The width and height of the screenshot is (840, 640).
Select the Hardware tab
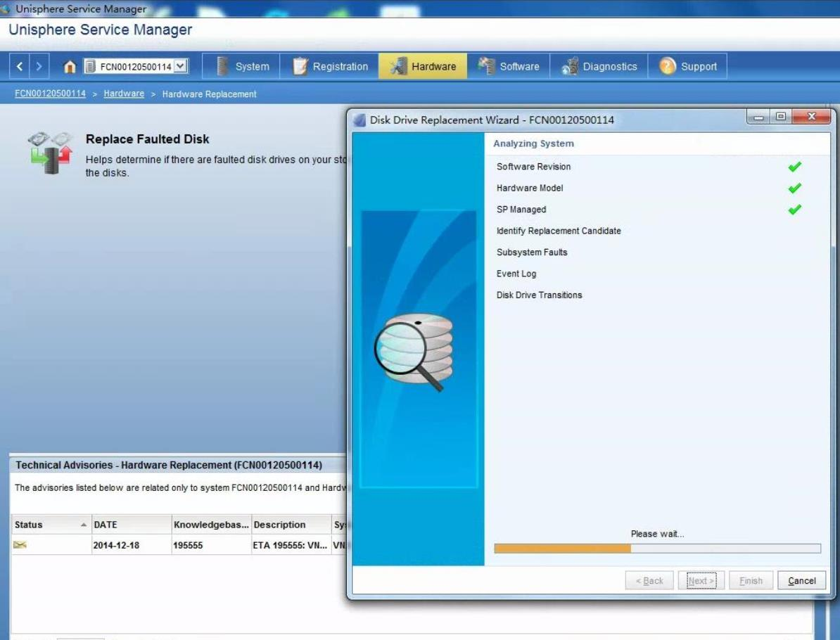pyautogui.click(x=423, y=66)
